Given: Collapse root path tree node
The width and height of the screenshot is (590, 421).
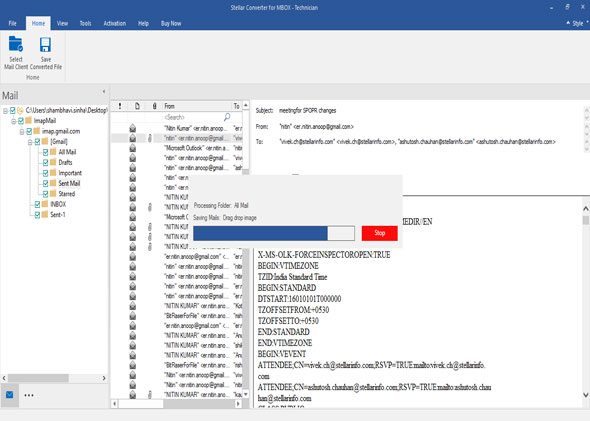Looking at the screenshot, I should point(5,111).
